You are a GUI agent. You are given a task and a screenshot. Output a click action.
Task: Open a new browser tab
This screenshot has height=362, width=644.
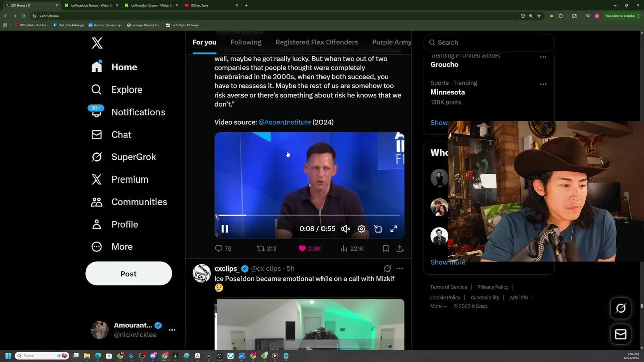point(246,5)
